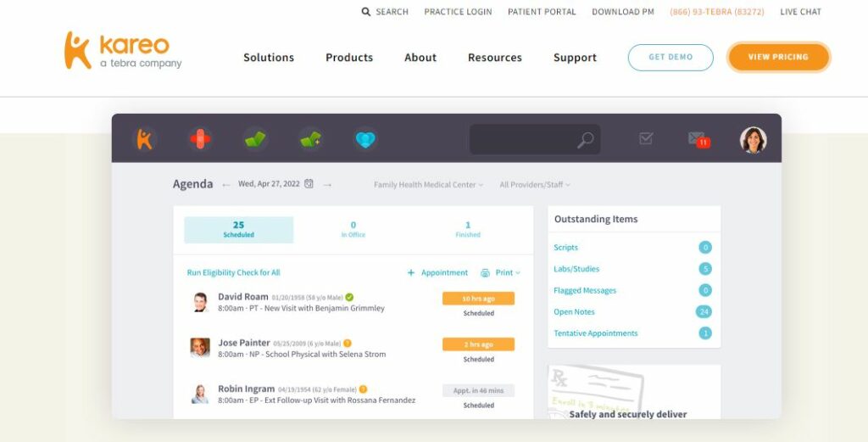Click the 5 badge next to Labs/Studies

click(x=704, y=269)
